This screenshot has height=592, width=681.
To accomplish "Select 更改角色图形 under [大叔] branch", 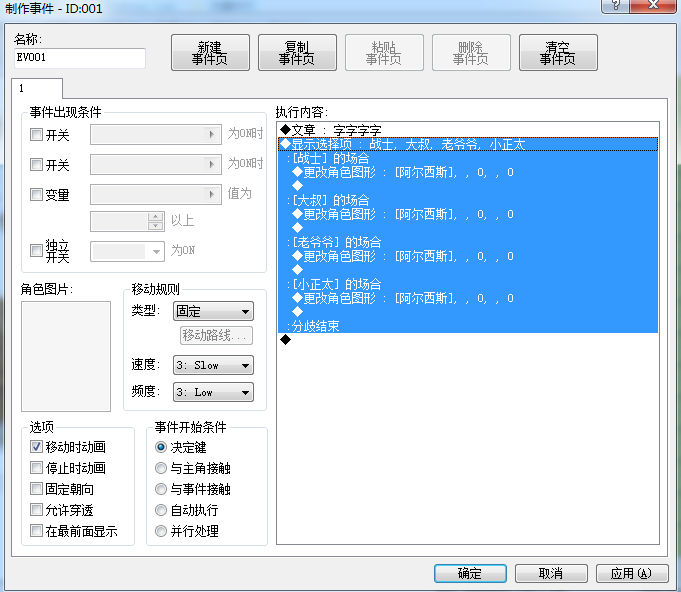I will (x=468, y=214).
